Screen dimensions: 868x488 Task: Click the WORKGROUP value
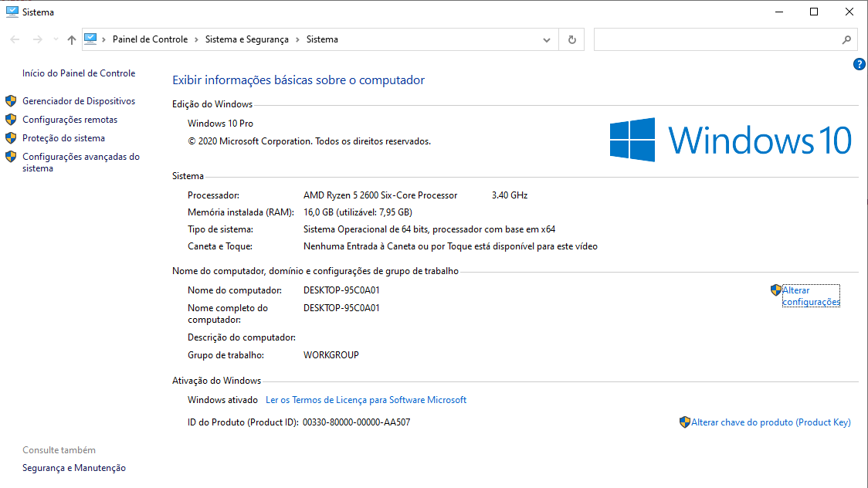(x=331, y=354)
